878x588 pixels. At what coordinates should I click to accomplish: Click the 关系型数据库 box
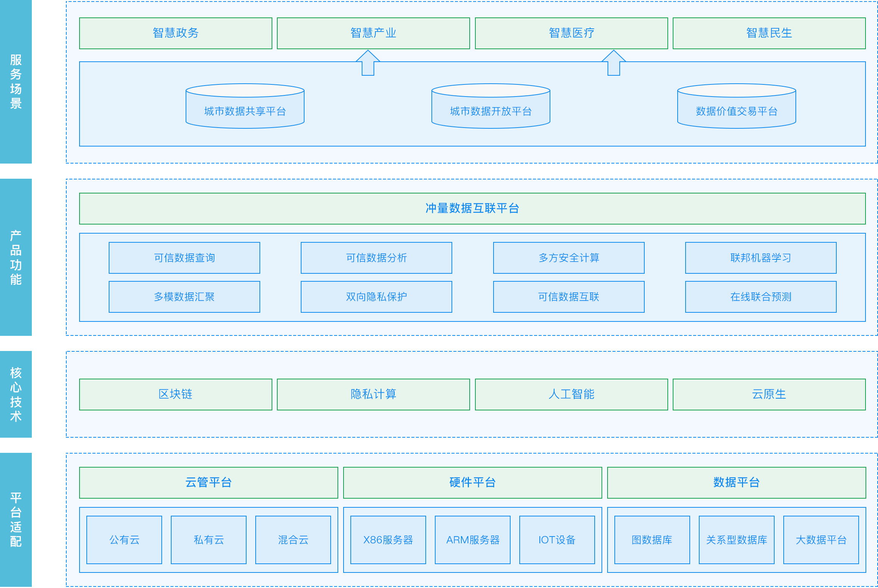coord(737,540)
